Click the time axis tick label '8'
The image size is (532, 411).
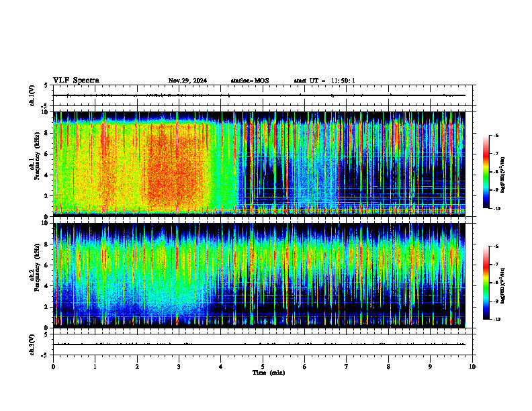(388, 367)
